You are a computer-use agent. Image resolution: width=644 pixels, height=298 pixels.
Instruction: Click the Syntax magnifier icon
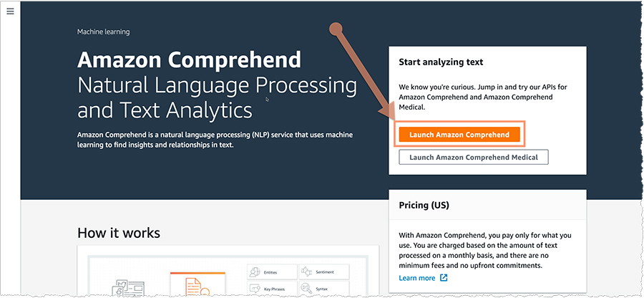click(307, 288)
